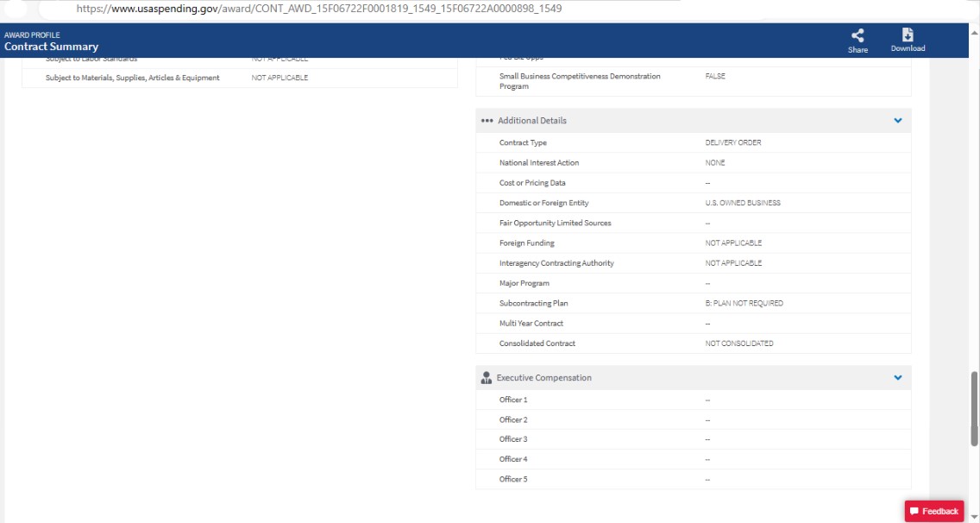Click the Officer 5 row label

click(513, 479)
